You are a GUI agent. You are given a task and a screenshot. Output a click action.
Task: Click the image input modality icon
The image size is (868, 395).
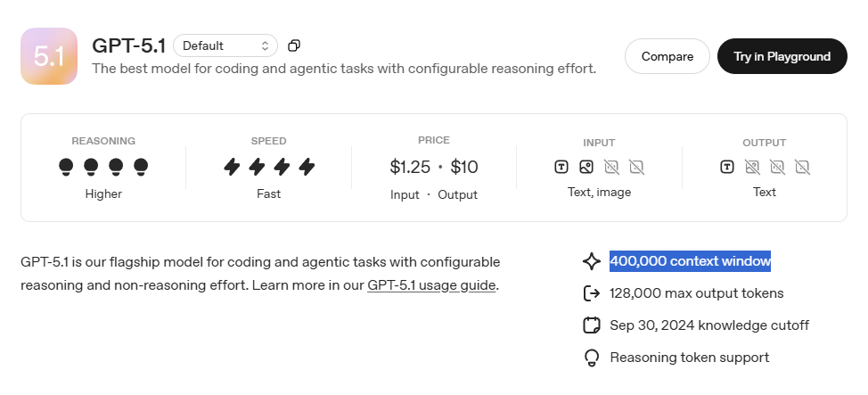click(586, 167)
